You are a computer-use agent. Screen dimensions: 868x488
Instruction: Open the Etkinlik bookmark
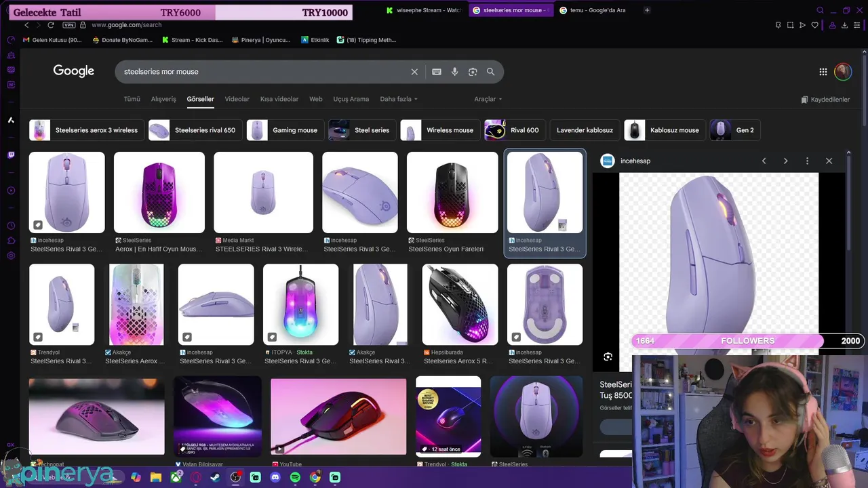tap(315, 40)
